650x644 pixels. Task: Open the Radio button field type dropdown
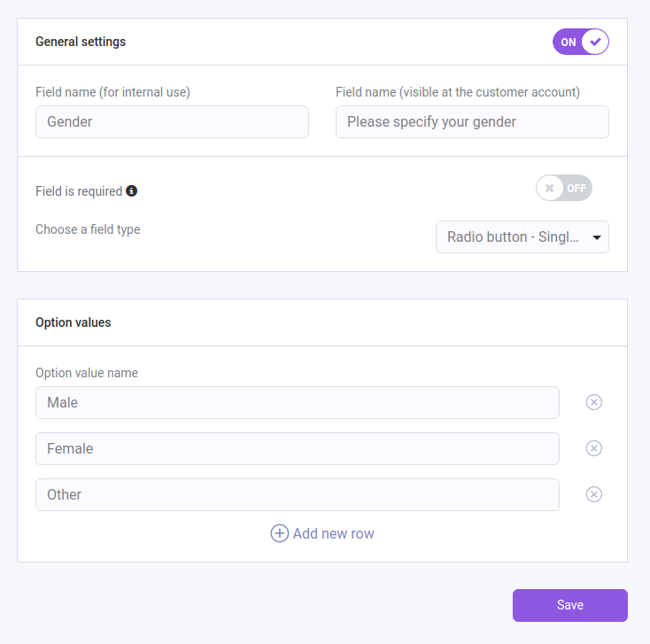click(522, 237)
